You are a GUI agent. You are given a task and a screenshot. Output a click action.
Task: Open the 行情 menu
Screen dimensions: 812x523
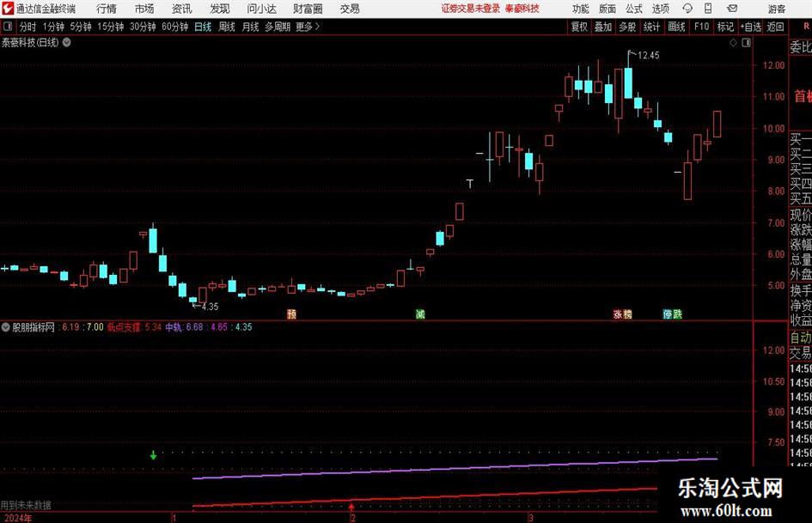click(107, 9)
